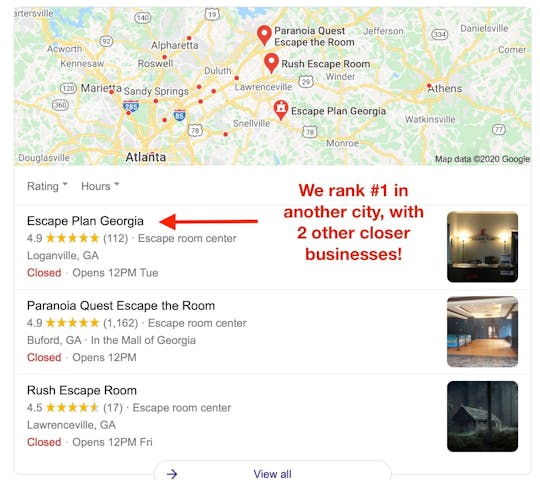Screen dimensions: 540x480
Task: Open Paranoia Quest interior photo
Action: (482, 332)
